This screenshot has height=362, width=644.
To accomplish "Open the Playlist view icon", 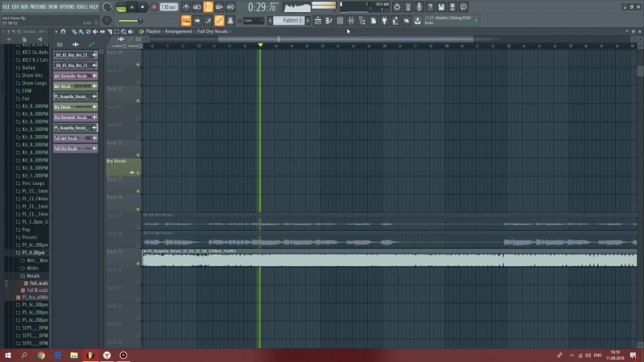I will 318,21.
